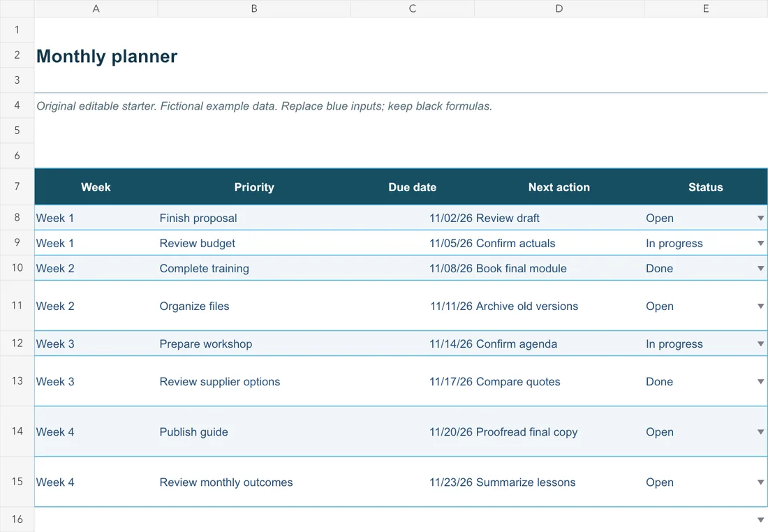Click the "Week" table header cell

point(96,187)
